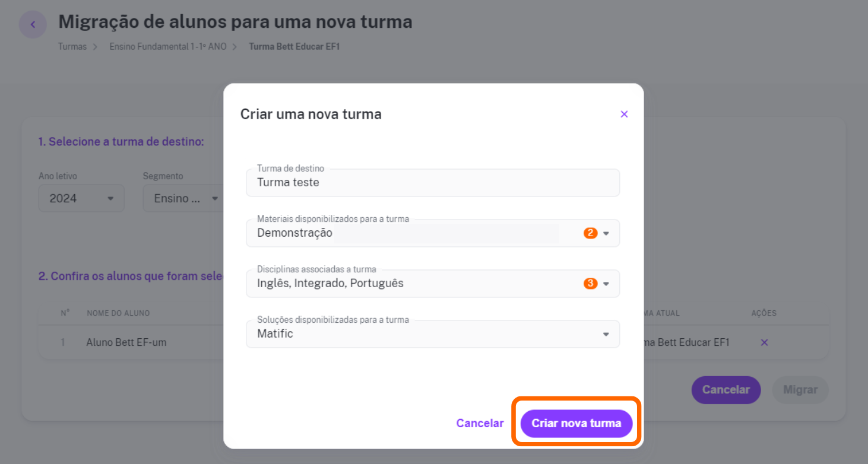
Task: Click Cancelar inside the dialog
Action: 480,423
